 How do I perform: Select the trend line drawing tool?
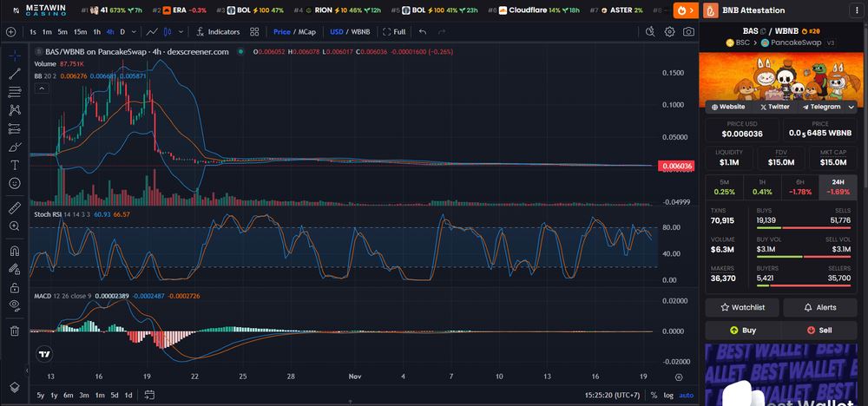point(15,74)
